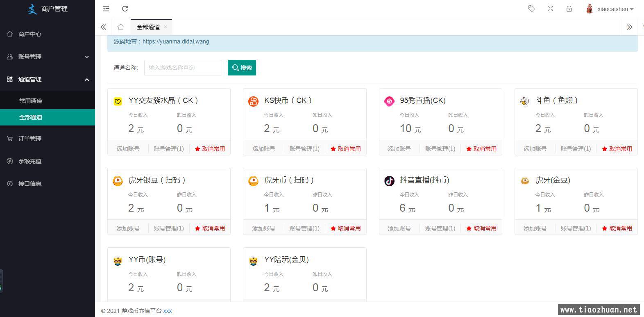Switch to 全部通道 tab
This screenshot has height=317, width=644.
[x=148, y=27]
